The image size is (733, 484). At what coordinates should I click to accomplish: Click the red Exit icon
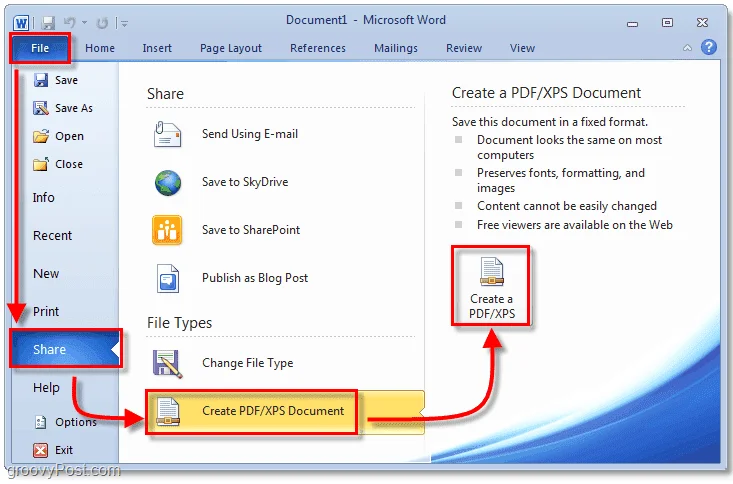41,450
